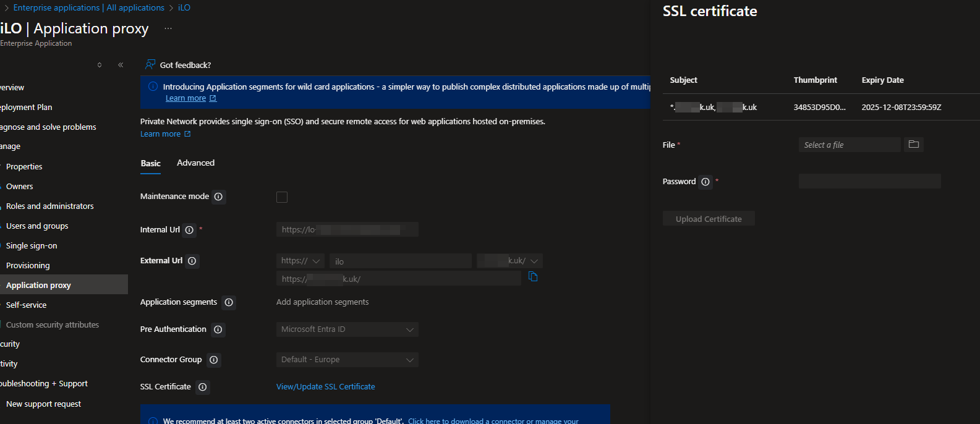The width and height of the screenshot is (980, 424).
Task: Click thumbprint value 34853D95D0...
Action: 820,108
